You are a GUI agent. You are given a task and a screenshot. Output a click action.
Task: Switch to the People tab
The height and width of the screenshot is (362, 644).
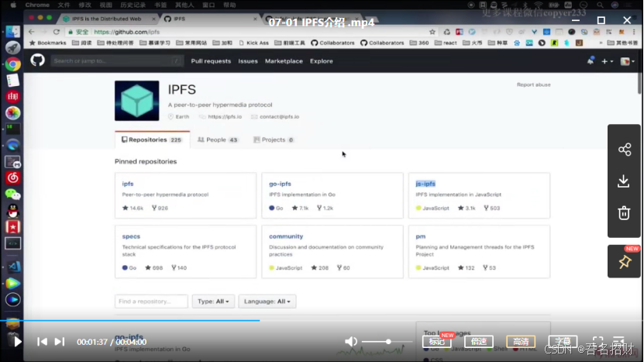pyautogui.click(x=218, y=140)
